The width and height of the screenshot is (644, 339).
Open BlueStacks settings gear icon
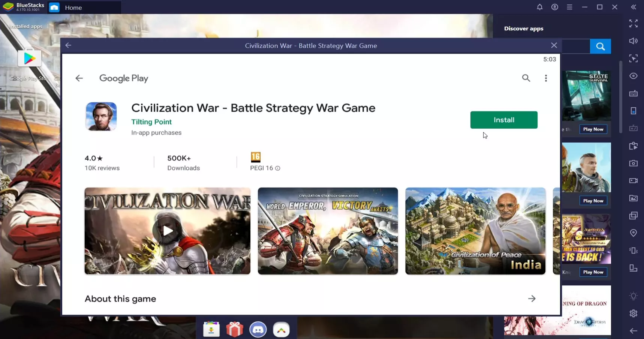tap(633, 313)
